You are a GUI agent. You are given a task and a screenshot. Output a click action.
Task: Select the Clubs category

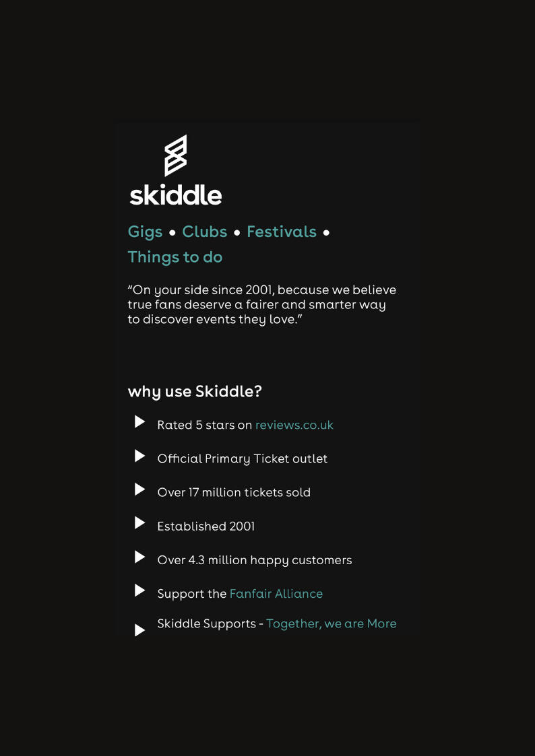click(x=205, y=232)
